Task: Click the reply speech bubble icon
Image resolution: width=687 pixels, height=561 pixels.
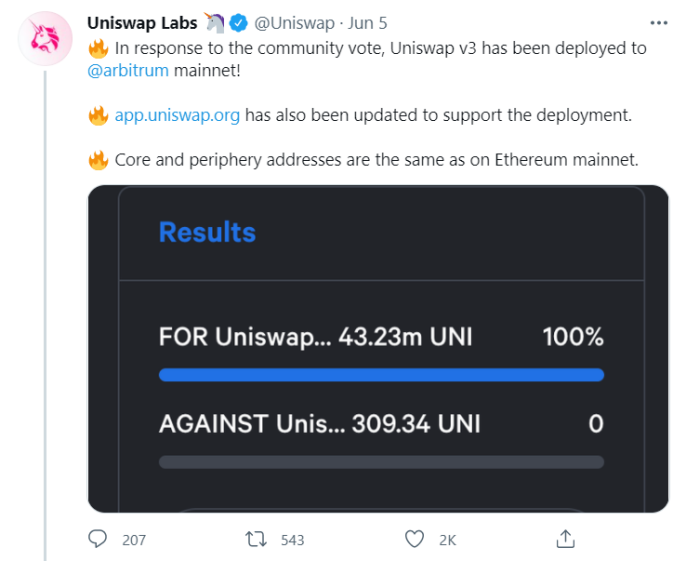Action: [x=98, y=539]
